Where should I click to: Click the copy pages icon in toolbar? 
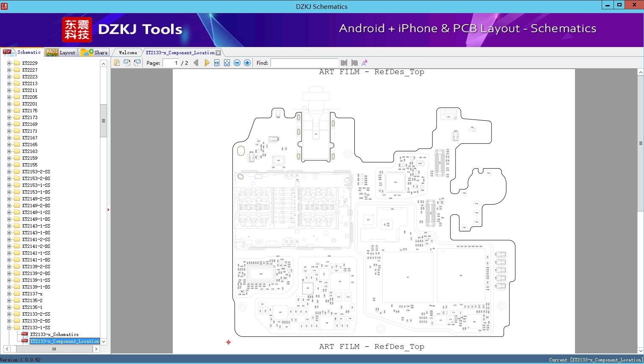coord(117,63)
